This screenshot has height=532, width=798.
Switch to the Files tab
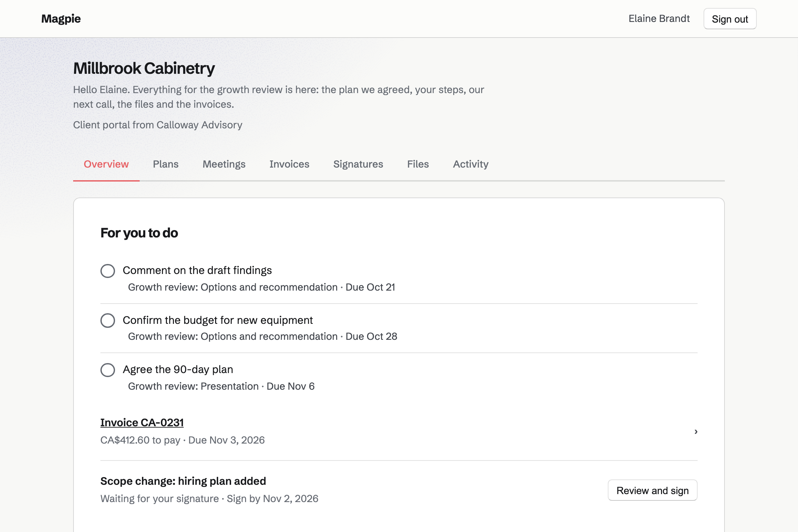pyautogui.click(x=418, y=164)
